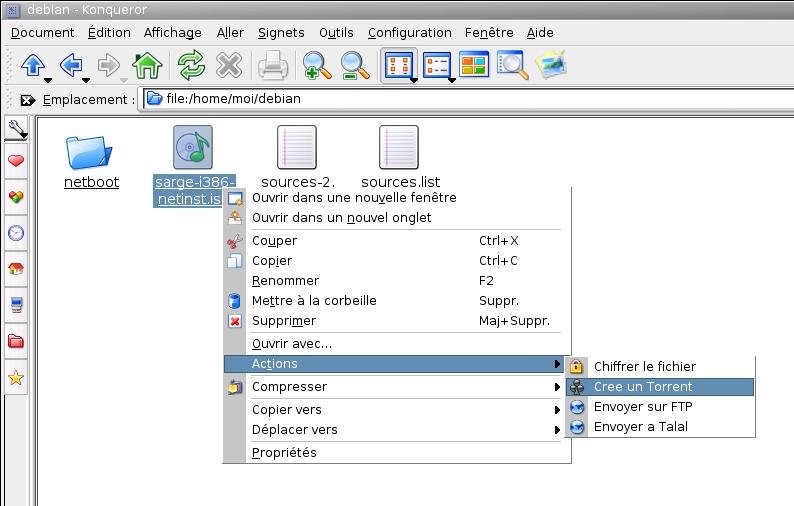Screen dimensions: 794x506
Task: Select Renommer in the context menu
Action: [397, 281]
